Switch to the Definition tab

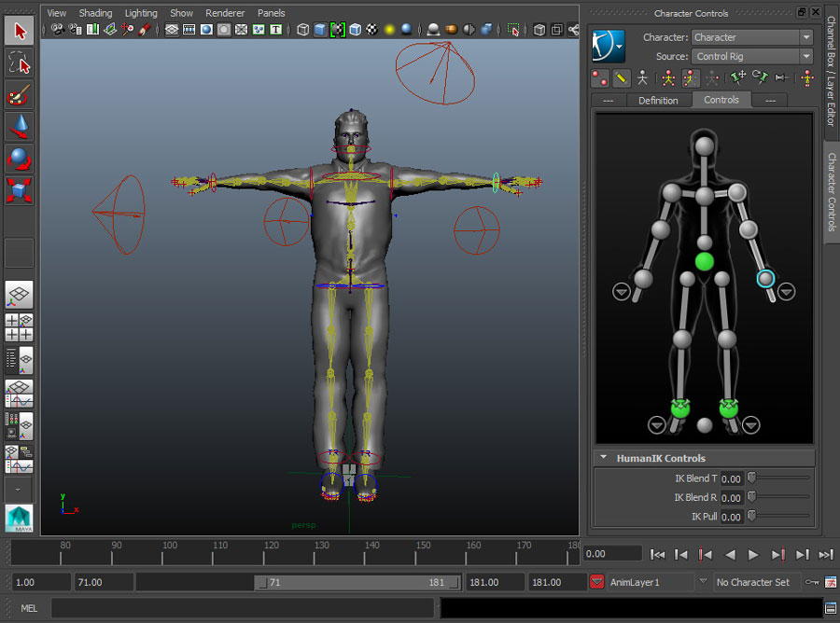tap(658, 100)
